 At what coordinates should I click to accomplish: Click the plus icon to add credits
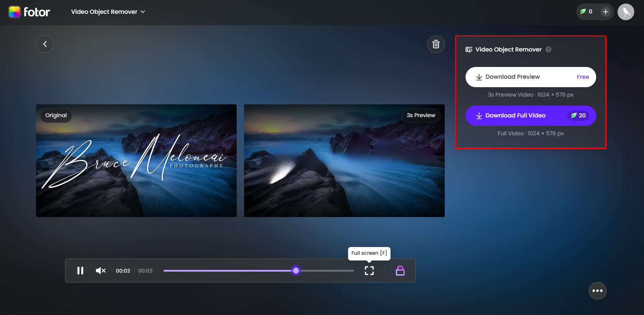605,12
